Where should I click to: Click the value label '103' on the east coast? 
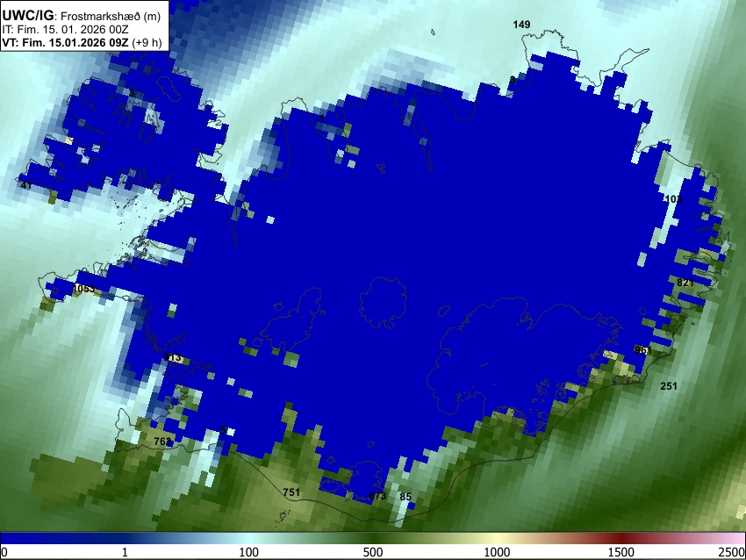point(673,199)
